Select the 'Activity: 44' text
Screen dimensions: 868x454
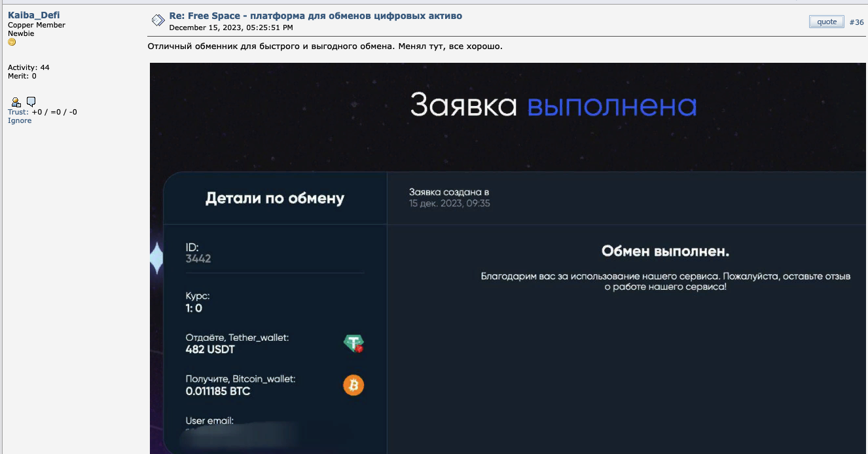29,67
